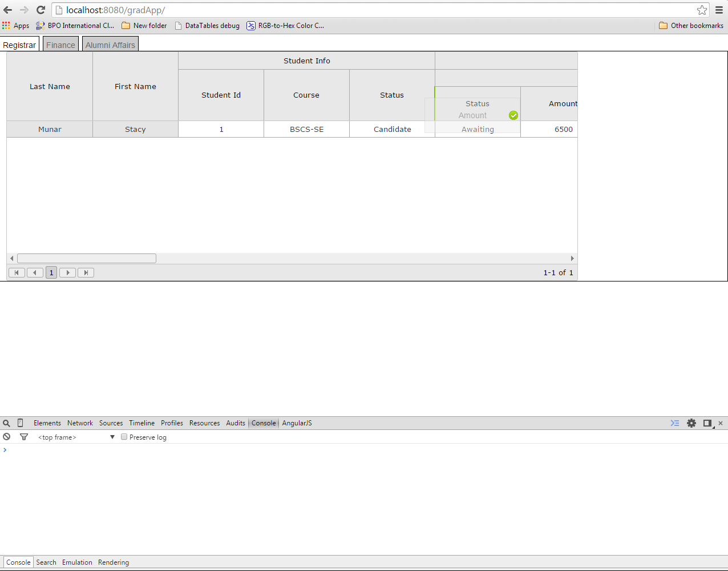Open the New folder bookmark folder
Viewport: 728px width, 571px height.
pyautogui.click(x=144, y=26)
